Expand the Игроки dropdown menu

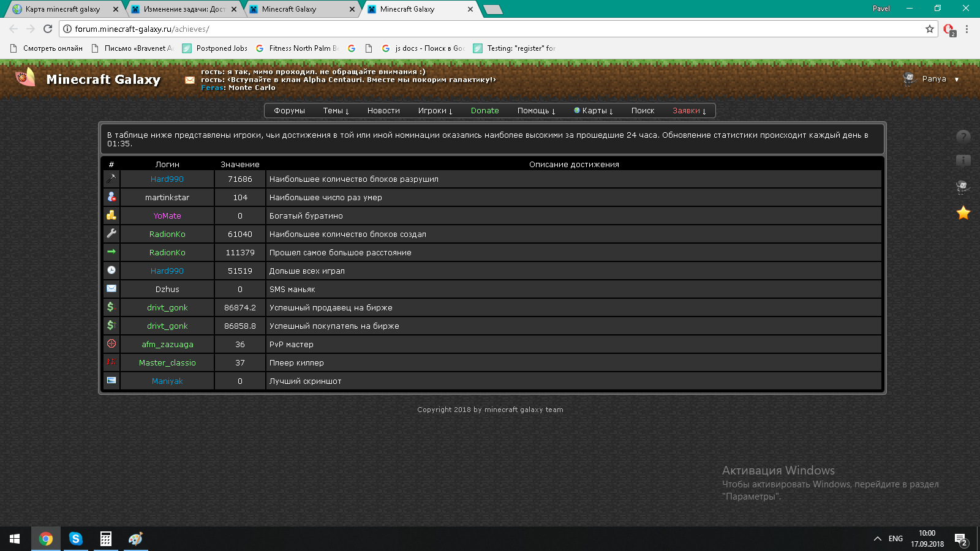435,111
